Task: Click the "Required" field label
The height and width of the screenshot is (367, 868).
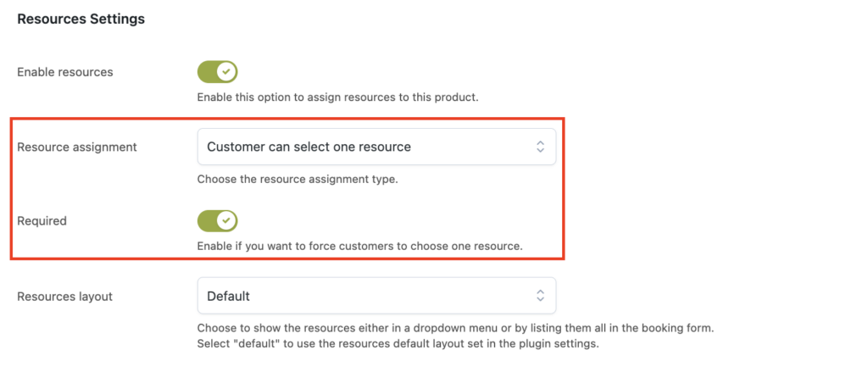Action: pos(42,221)
